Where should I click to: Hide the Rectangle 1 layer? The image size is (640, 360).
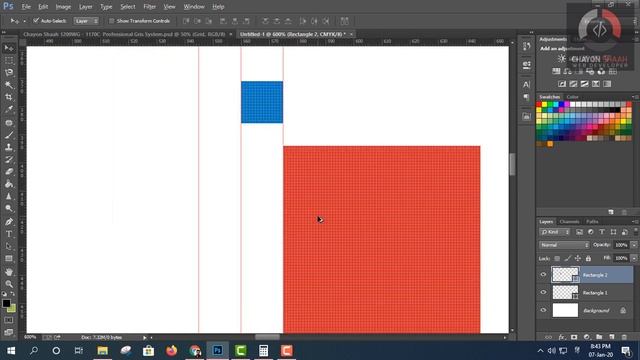click(543, 292)
